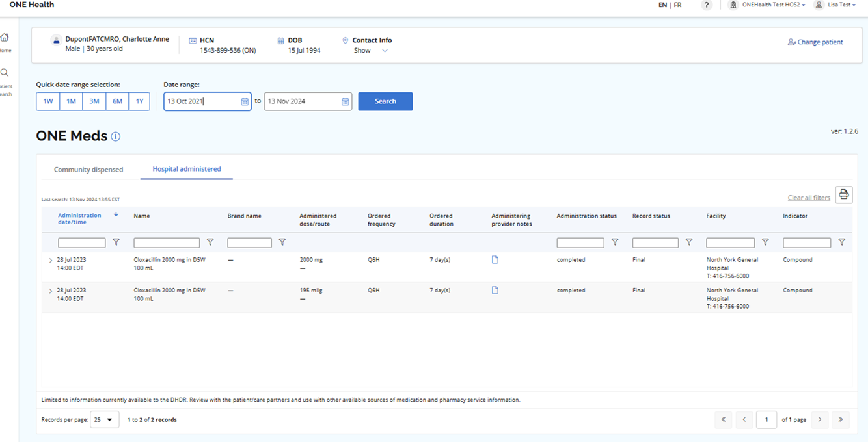The width and height of the screenshot is (868, 442).
Task: Click patient name DupontFATCMRO, Charlotte Anne
Action: pyautogui.click(x=117, y=39)
